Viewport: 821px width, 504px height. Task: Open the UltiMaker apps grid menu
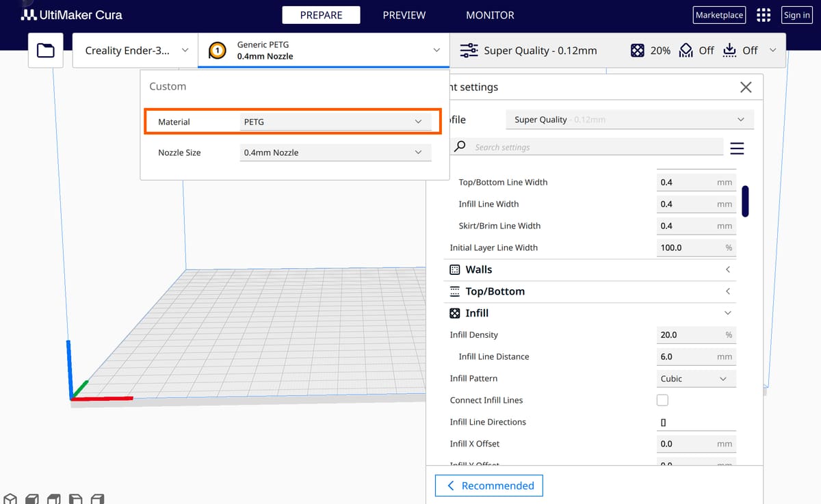[764, 15]
